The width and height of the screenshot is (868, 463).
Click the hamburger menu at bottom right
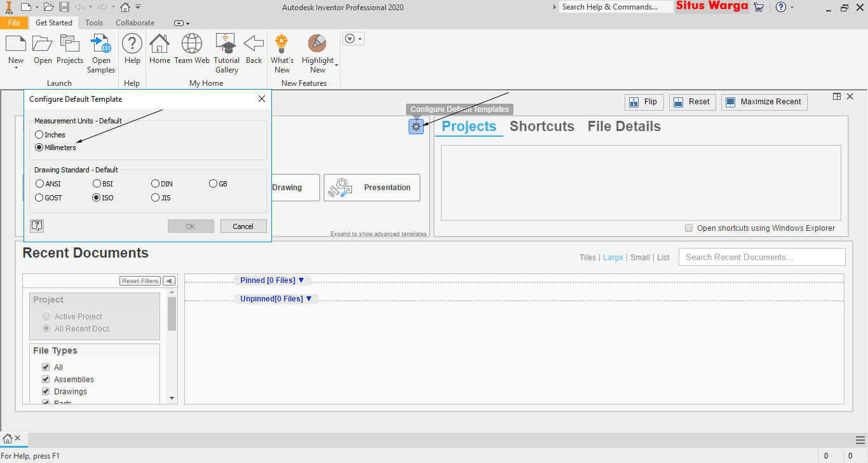coord(860,439)
